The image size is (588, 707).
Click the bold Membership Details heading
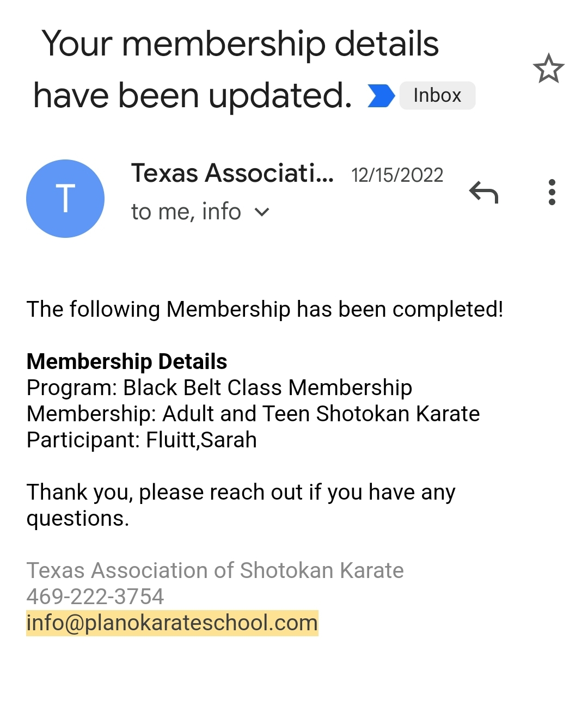(x=127, y=361)
